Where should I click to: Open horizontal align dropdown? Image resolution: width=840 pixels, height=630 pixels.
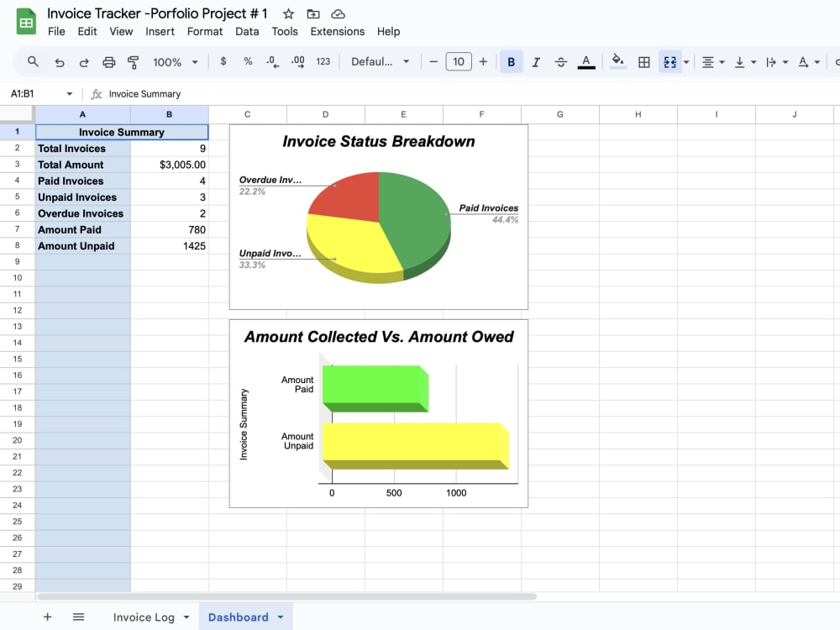713,62
